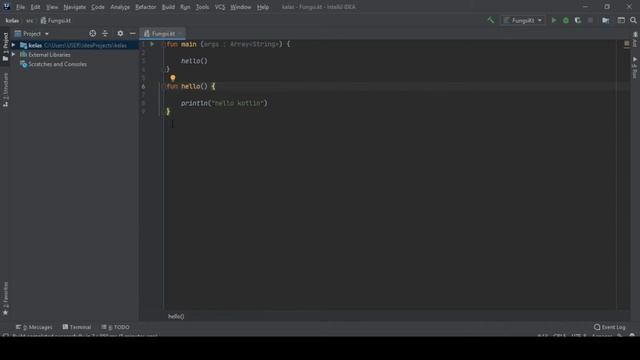Open the Refactor menu

pos(146,7)
